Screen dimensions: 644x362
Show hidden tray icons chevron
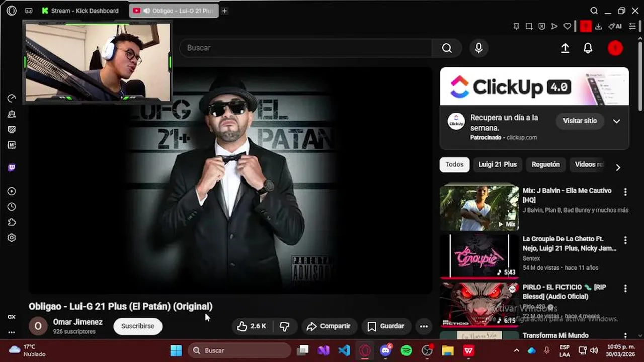click(x=516, y=350)
